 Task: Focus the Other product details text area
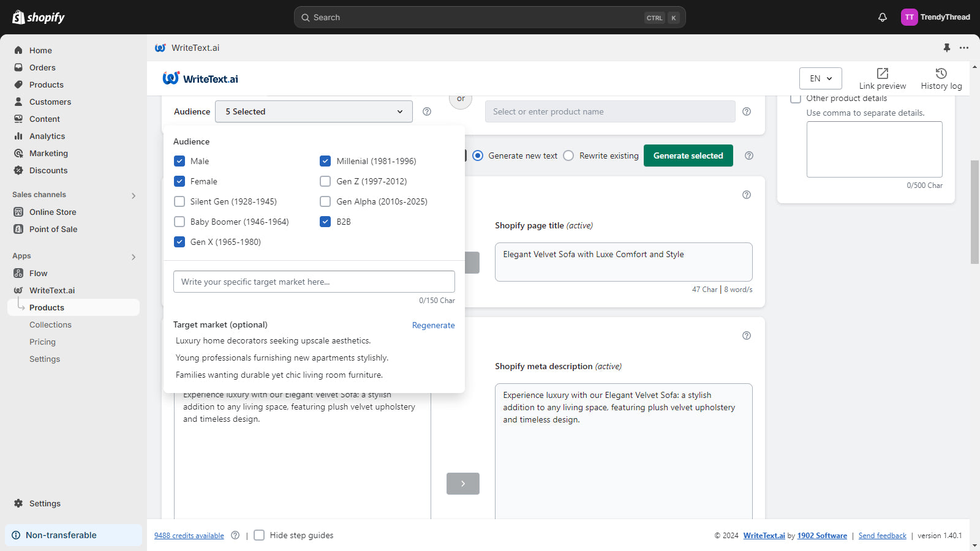pyautogui.click(x=875, y=149)
